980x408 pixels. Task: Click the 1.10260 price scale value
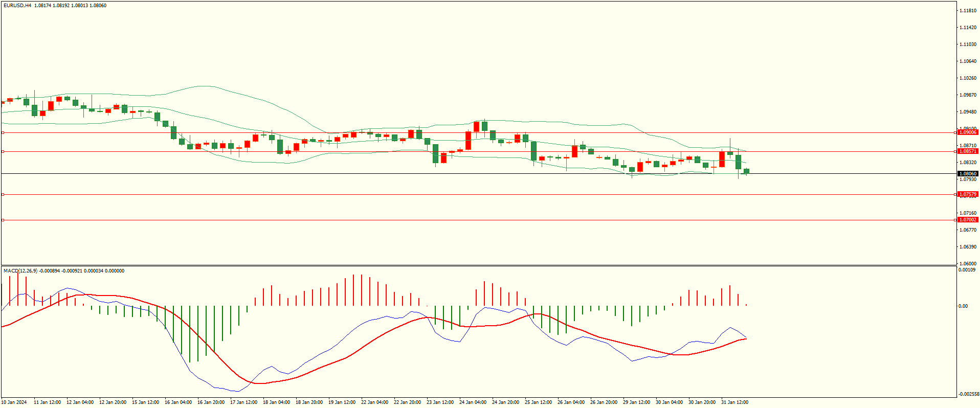[x=968, y=78]
